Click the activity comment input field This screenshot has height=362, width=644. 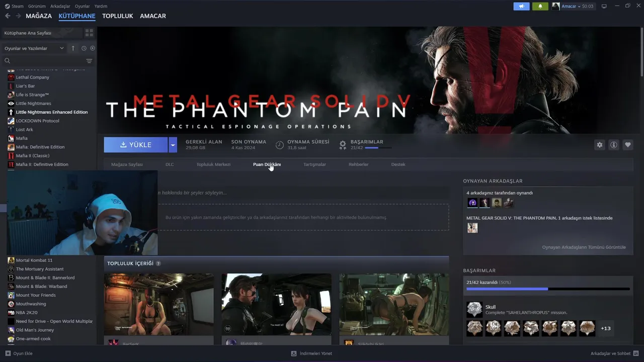click(x=303, y=193)
